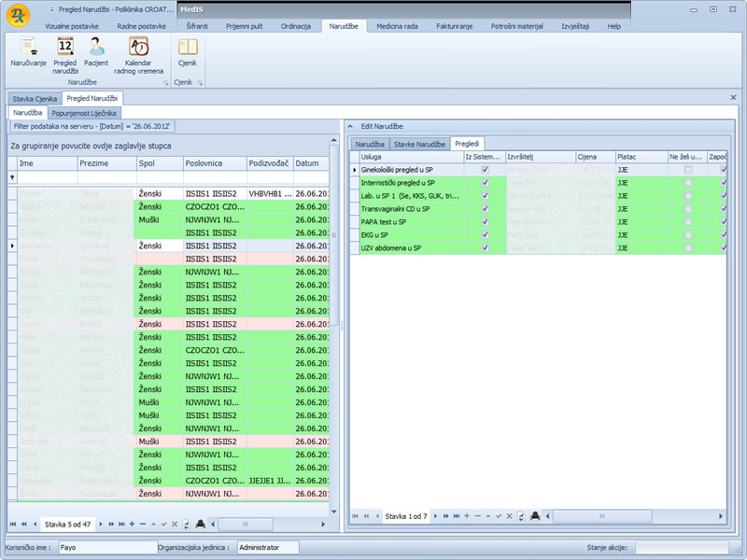Click right arrow of Pregledi horizontal scrollbar
747x560 pixels.
[721, 516]
